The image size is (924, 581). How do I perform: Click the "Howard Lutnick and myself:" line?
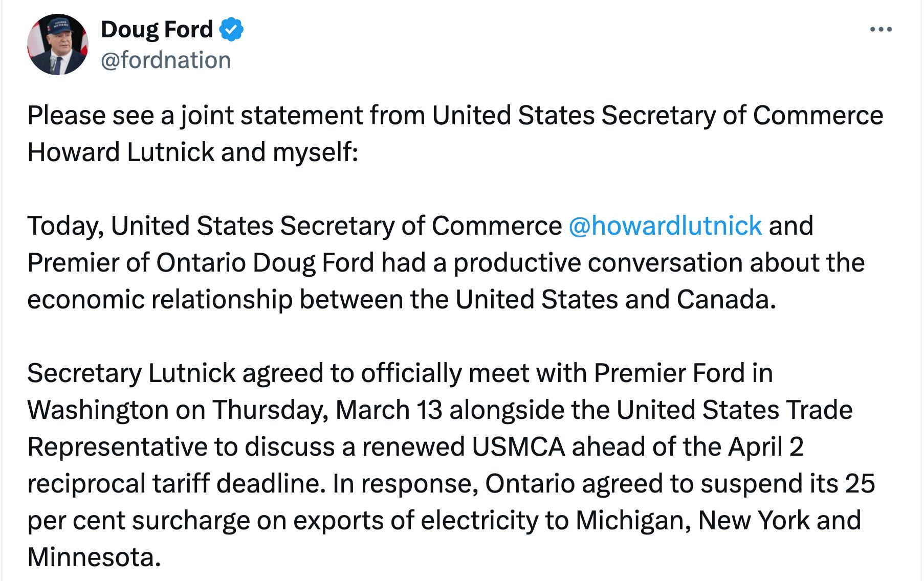pyautogui.click(x=192, y=152)
